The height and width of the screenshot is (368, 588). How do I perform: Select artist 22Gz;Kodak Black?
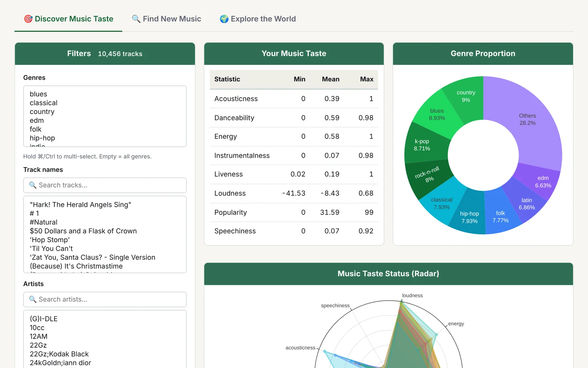coord(105,354)
